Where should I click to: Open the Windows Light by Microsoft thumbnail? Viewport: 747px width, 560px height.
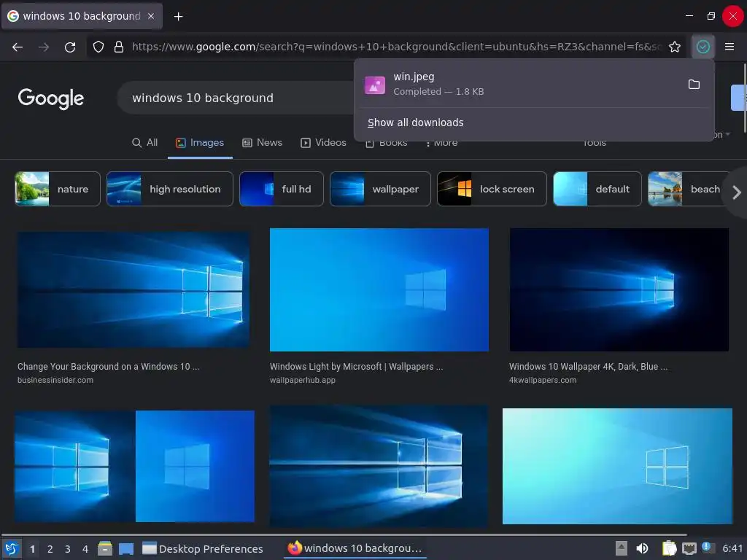(x=379, y=289)
